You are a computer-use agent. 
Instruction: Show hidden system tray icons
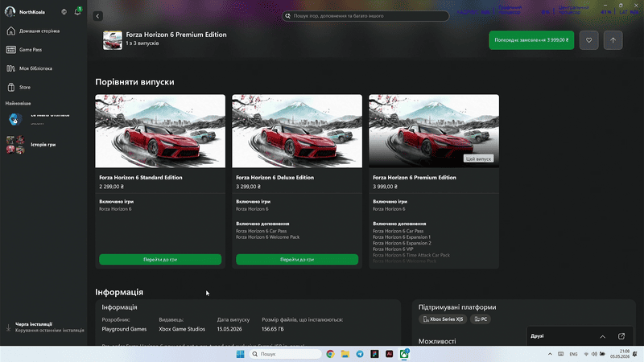tap(550, 354)
